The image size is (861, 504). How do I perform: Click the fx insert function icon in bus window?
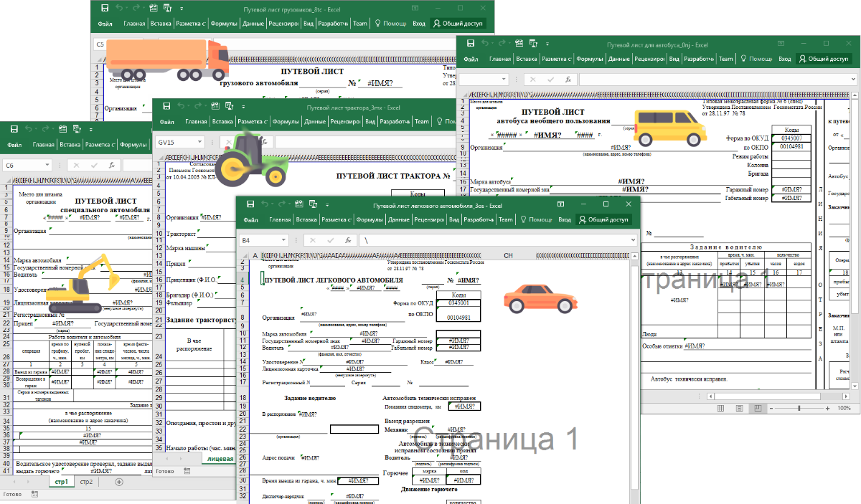(x=567, y=79)
